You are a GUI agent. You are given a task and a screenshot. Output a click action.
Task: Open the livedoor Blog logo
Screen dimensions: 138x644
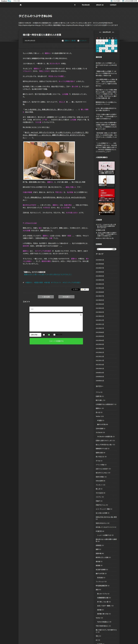tap(6, 1)
